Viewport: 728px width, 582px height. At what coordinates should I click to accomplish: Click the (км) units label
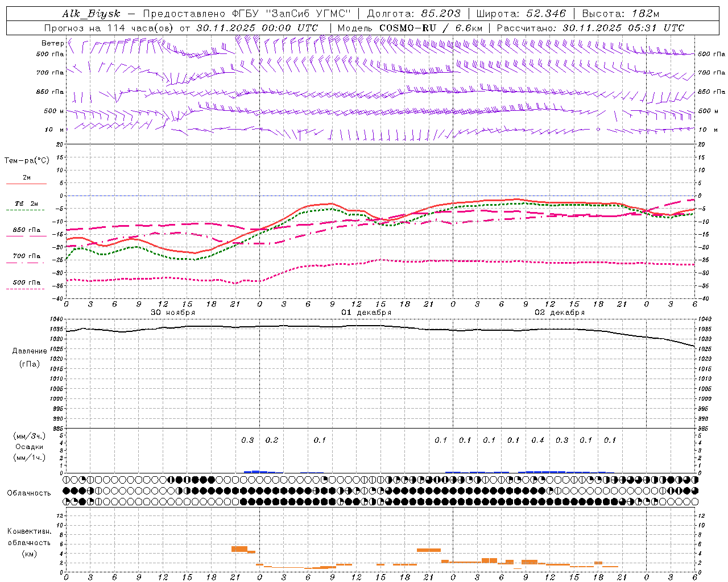point(29,554)
